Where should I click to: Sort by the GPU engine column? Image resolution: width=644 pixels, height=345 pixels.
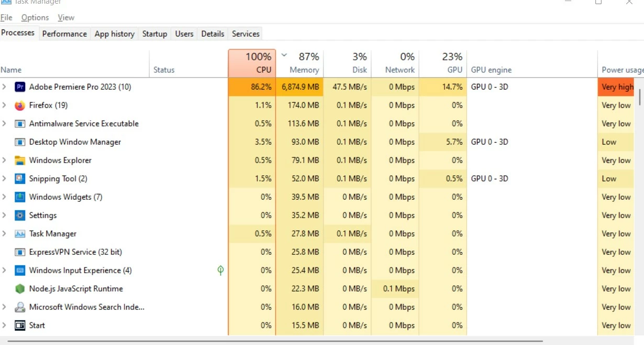[x=532, y=64]
